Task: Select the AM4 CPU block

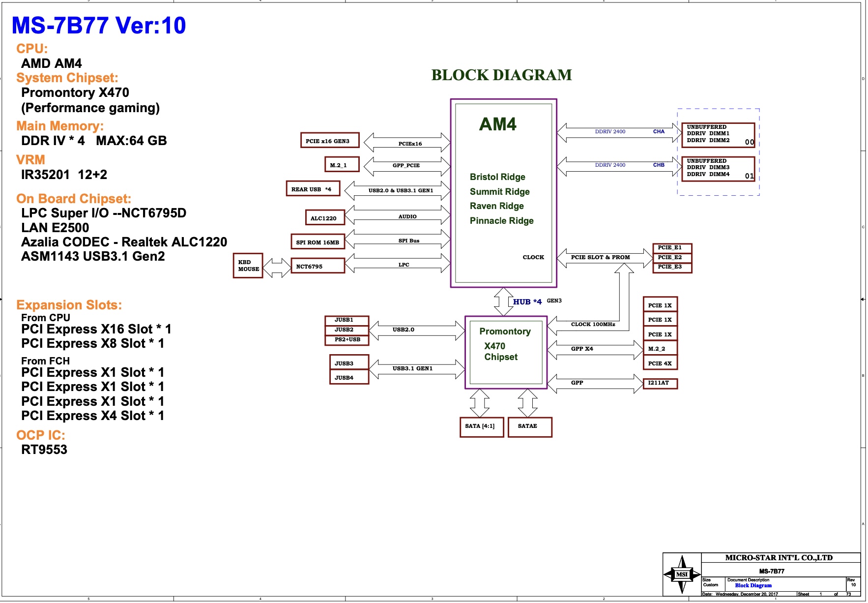Action: point(503,192)
